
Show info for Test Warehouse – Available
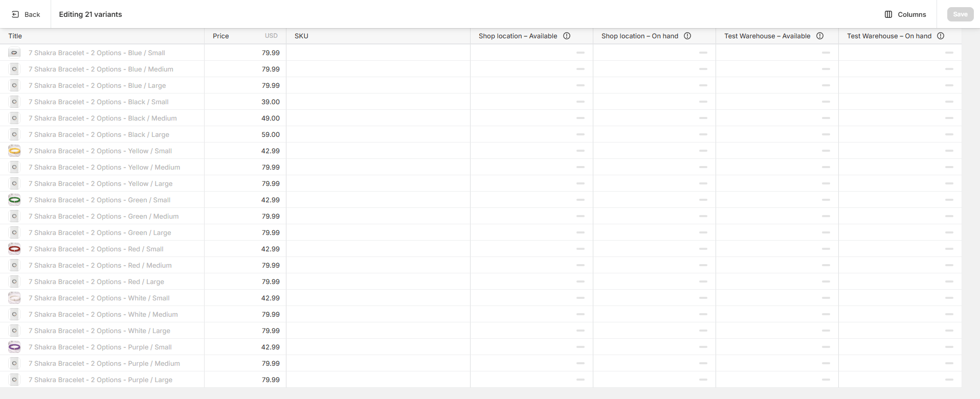click(820, 36)
